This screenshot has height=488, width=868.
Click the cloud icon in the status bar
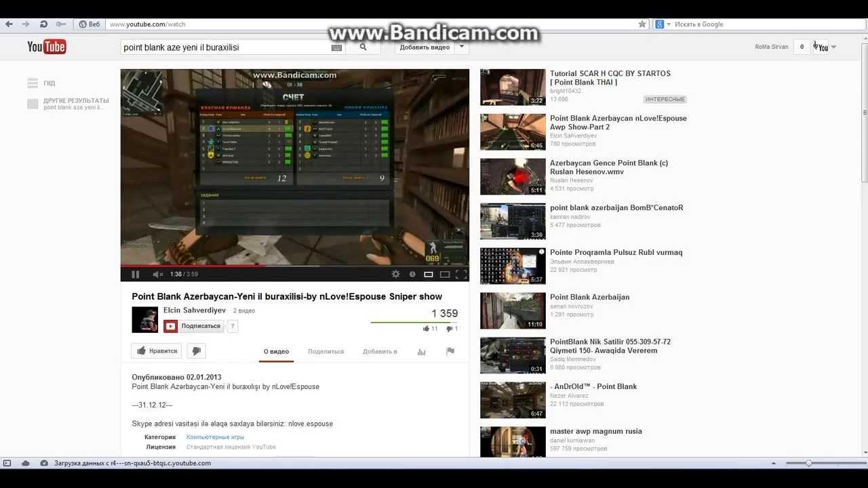pos(26,464)
